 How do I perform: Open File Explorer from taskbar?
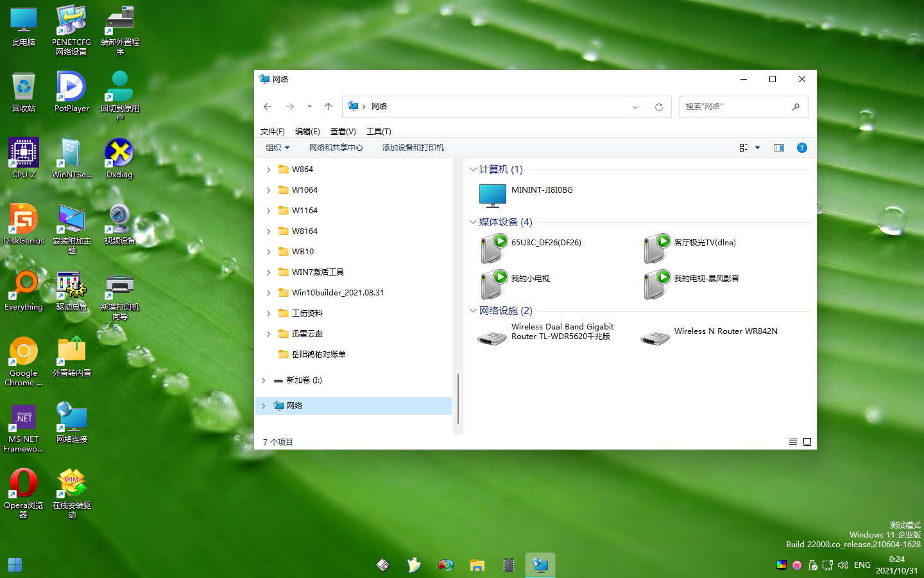[x=477, y=565]
